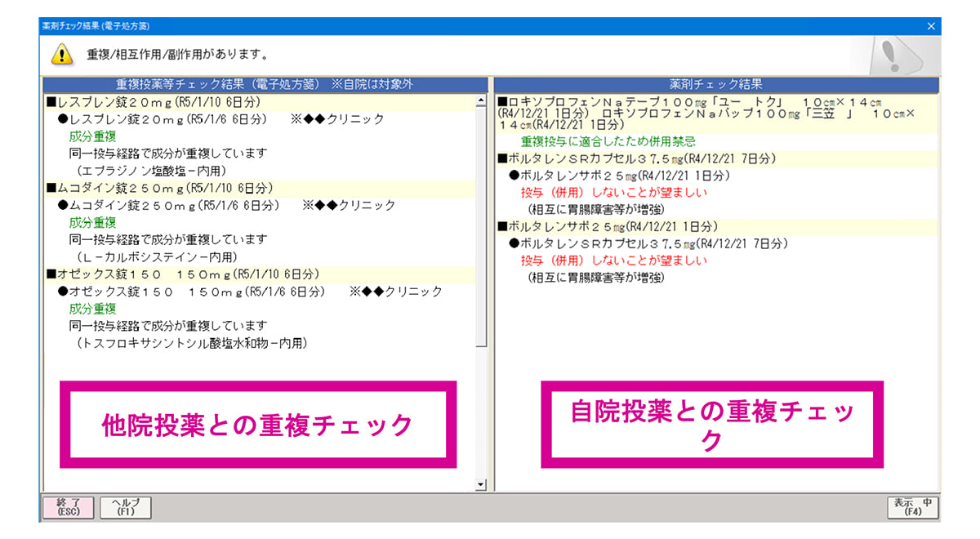Select the ●レスプレン錠20mg ◆◆クリニック sub-entry

pos(220,119)
